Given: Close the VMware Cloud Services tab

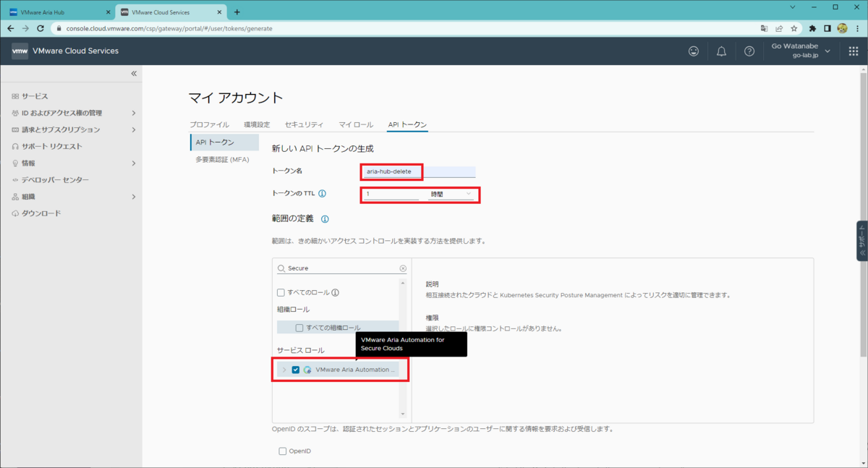Looking at the screenshot, I should click(220, 12).
